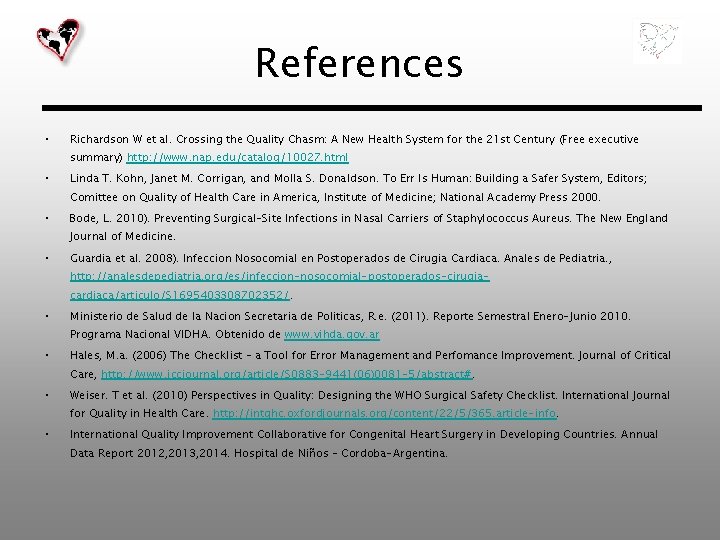The height and width of the screenshot is (540, 720).
Task: Open the analesdepediatria.org article link
Action: [x=280, y=285]
